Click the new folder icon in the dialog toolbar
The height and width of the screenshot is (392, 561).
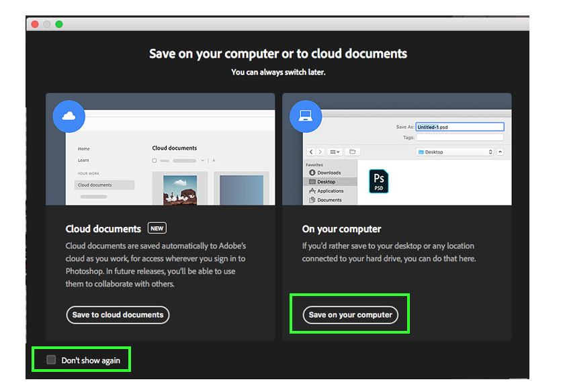(351, 152)
